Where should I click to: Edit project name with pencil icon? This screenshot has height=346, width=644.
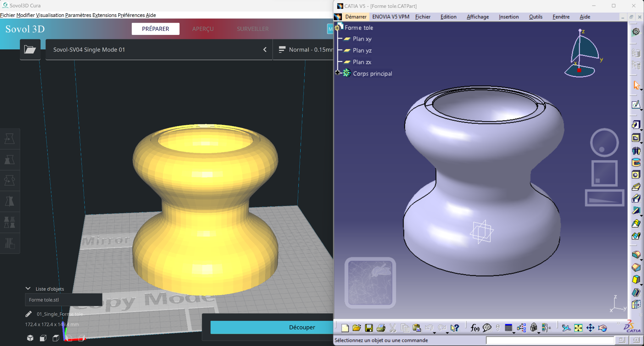(x=28, y=314)
